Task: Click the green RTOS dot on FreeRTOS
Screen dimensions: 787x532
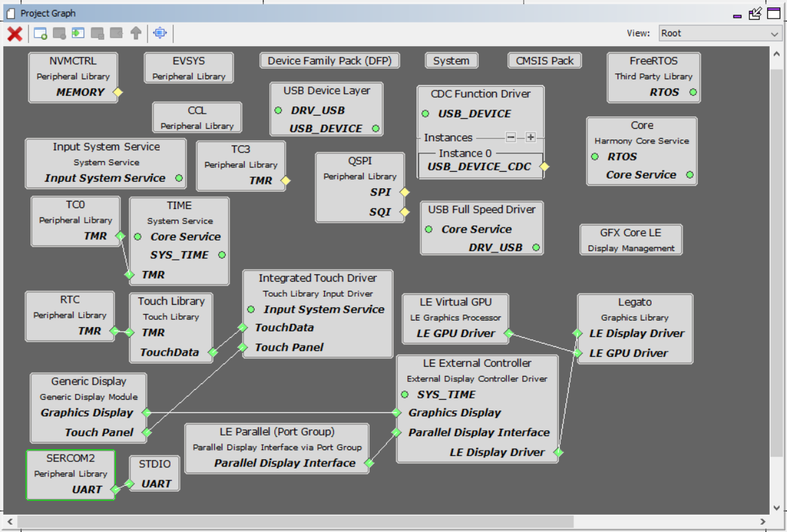Action: 692,93
